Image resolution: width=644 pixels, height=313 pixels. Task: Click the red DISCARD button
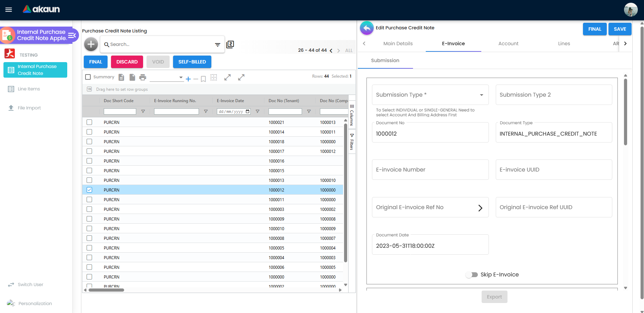tap(127, 62)
